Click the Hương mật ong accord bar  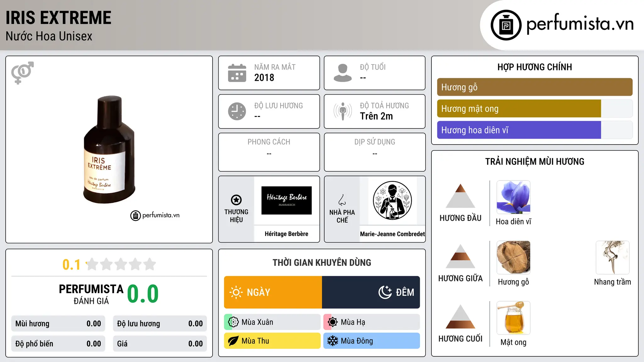pos(535,108)
